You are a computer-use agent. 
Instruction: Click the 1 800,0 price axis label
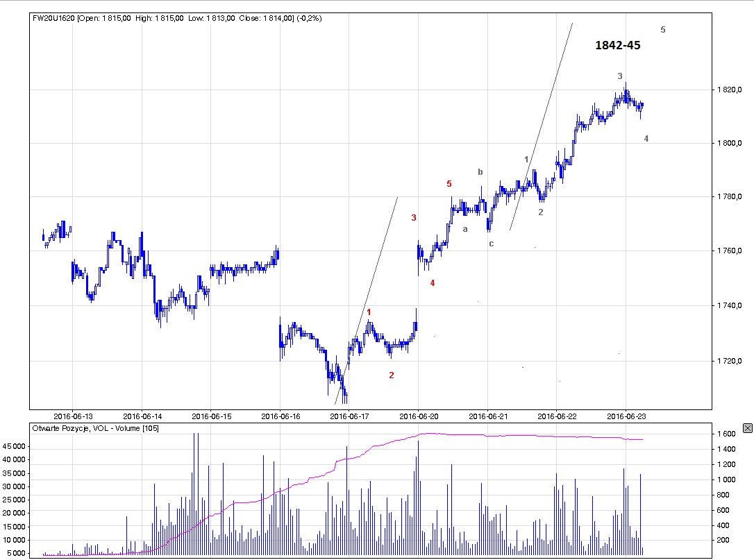click(730, 143)
